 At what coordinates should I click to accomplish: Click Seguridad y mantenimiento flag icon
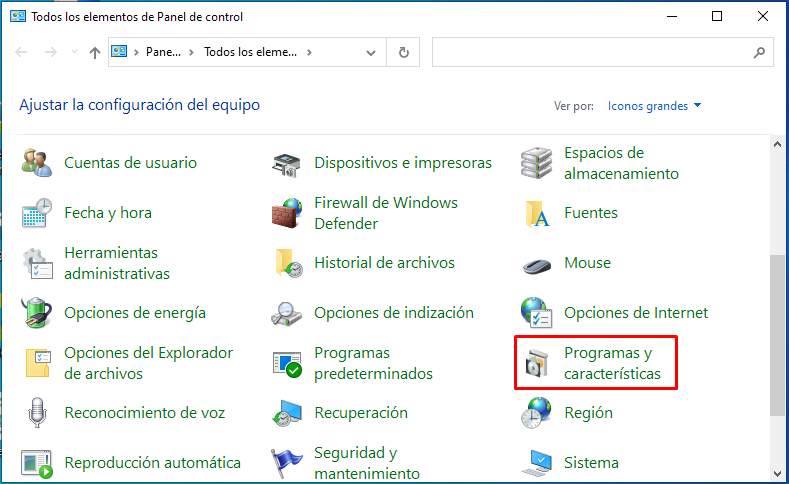click(x=286, y=463)
